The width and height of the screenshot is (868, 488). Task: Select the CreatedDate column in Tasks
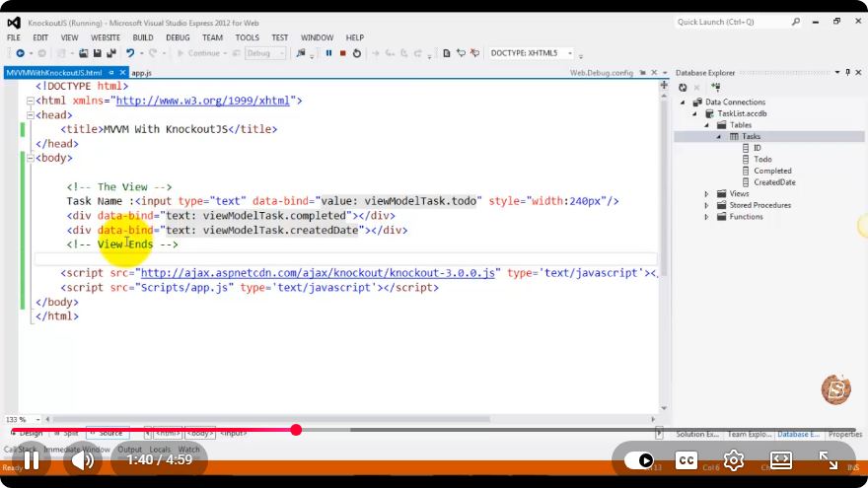774,182
